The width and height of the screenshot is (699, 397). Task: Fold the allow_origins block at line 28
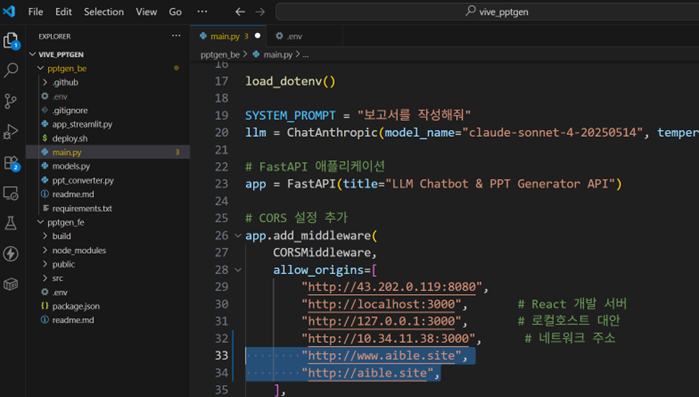[x=238, y=270]
